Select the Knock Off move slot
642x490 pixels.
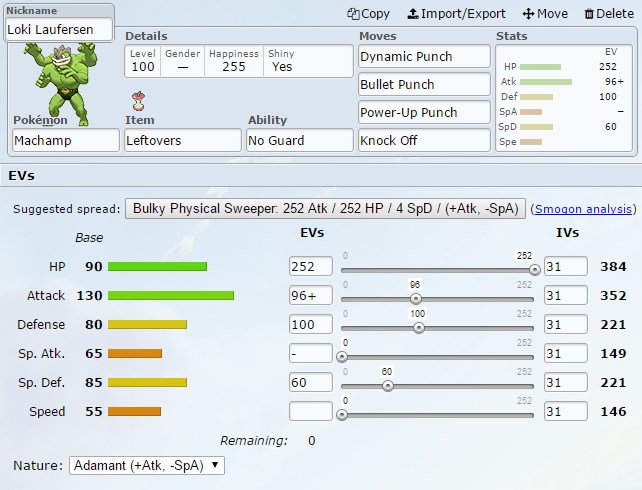424,140
